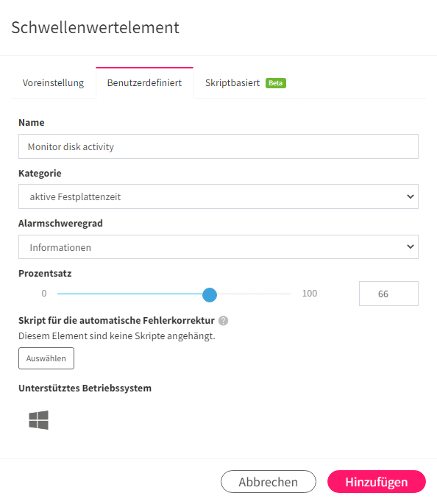Select the aktive Festplattenzeit combo box
The height and width of the screenshot is (504, 437).
click(x=218, y=196)
